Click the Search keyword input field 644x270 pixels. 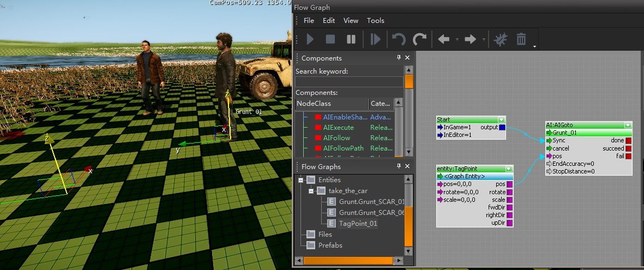[349, 82]
